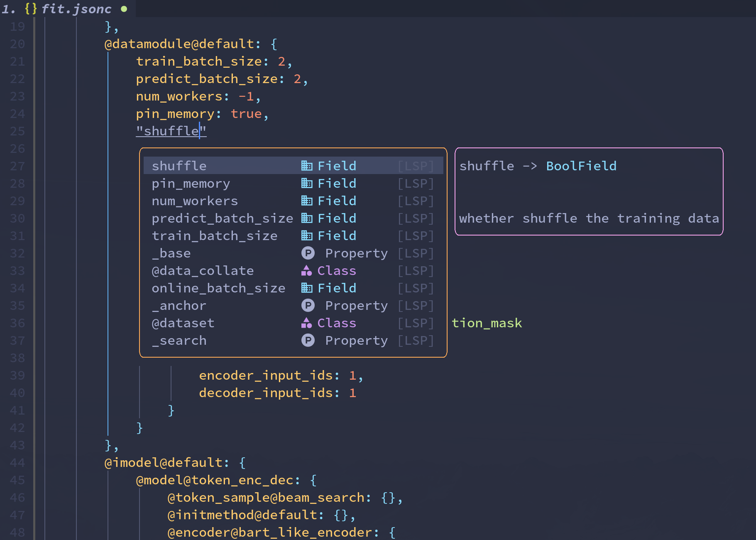Click the [LSP] source tag for _search
This screenshot has height=540, width=756.
(x=416, y=340)
